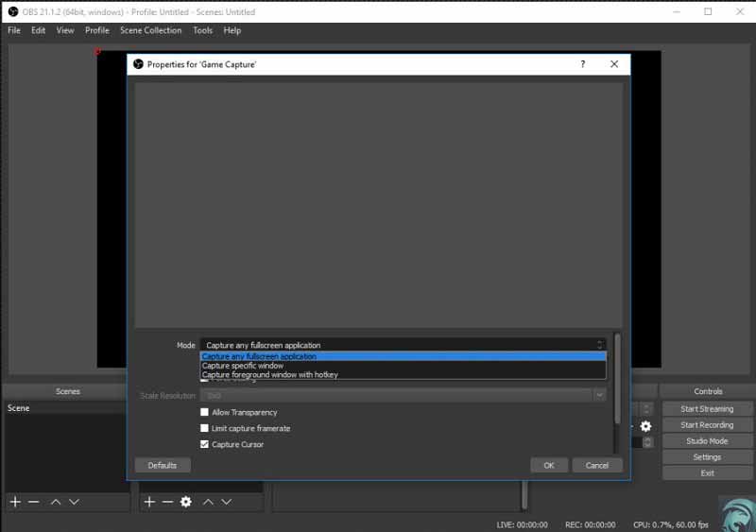Screen dimensions: 756x532
Task: Remove the selected source with the minus icon
Action: click(x=167, y=502)
